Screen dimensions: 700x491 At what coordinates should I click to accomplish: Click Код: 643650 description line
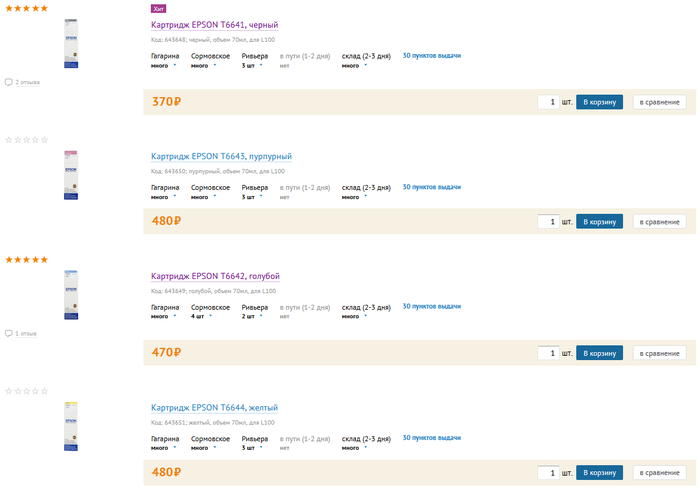[218, 171]
